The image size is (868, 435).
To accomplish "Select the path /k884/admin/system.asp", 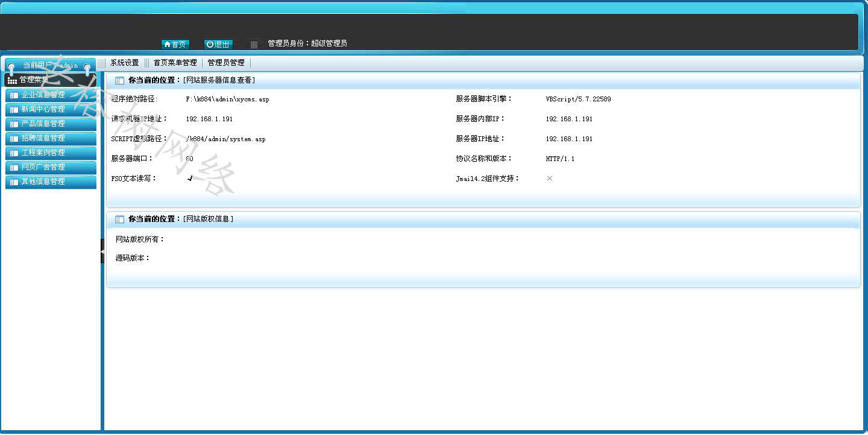I will (x=225, y=139).
